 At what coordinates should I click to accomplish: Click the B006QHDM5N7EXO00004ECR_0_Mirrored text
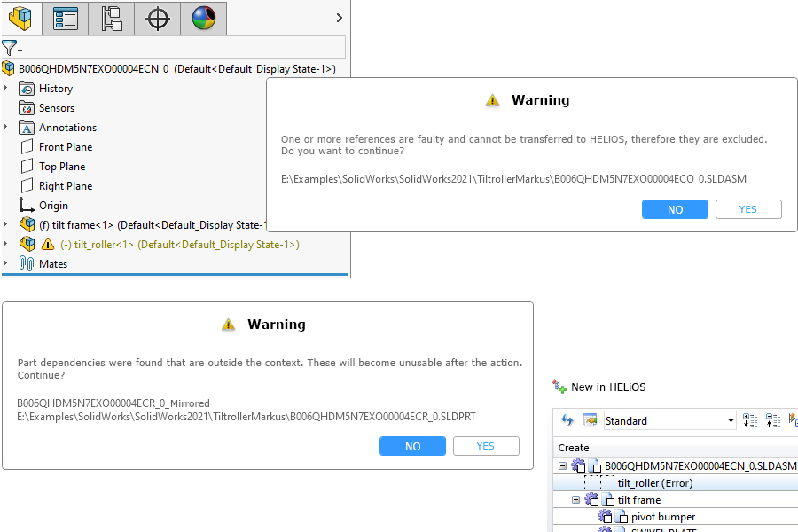[113, 403]
